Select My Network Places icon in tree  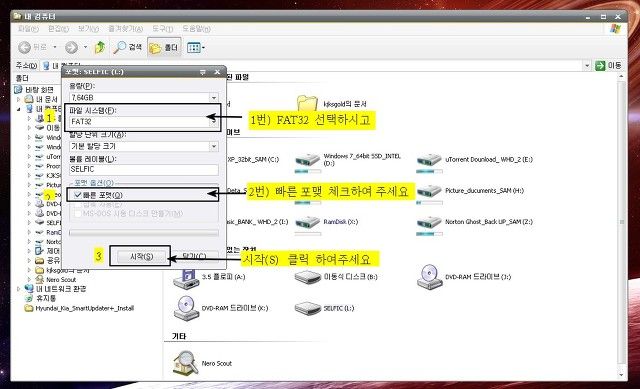point(29,289)
